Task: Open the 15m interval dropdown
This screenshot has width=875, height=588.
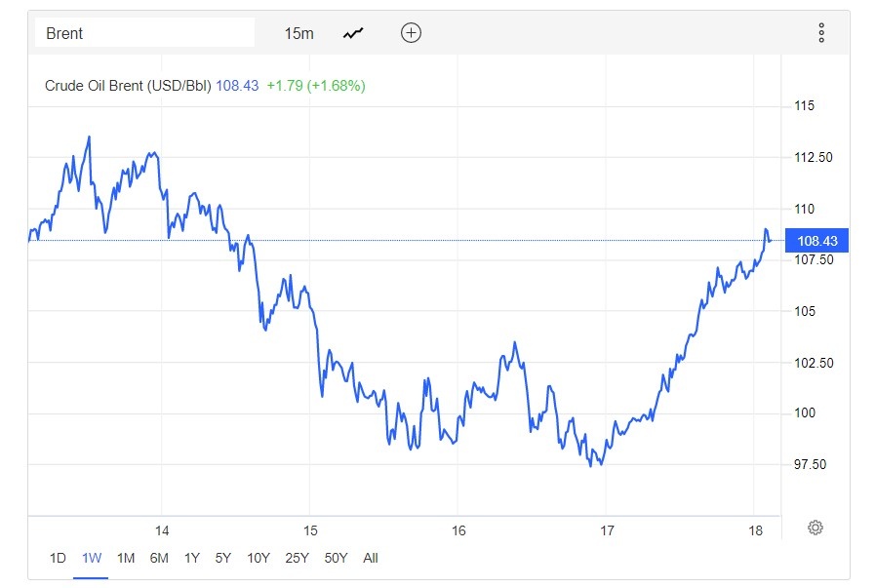Action: pyautogui.click(x=298, y=33)
